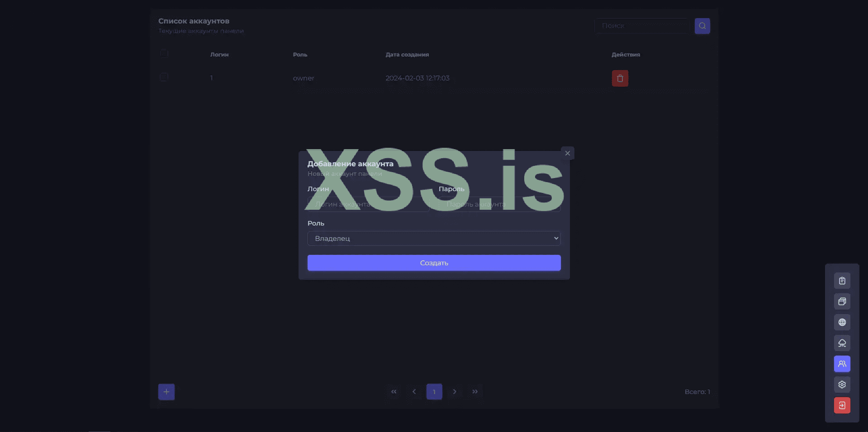
Task: Click the Всего: 1 total counter
Action: (697, 392)
